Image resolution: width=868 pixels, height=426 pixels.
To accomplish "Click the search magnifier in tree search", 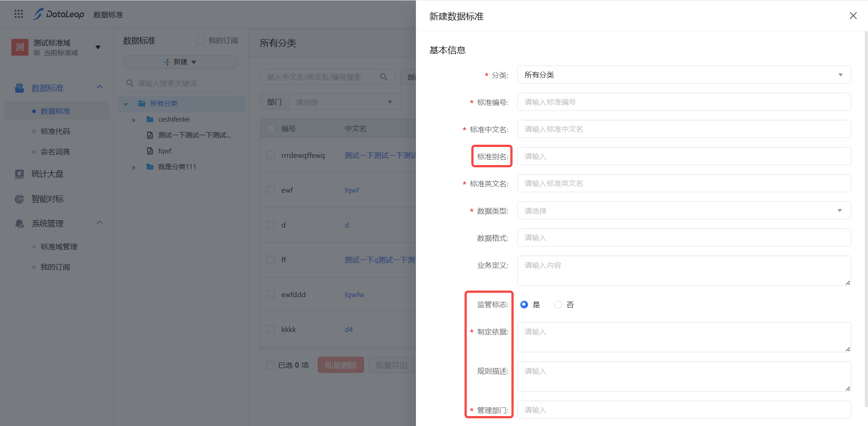I will pos(130,83).
